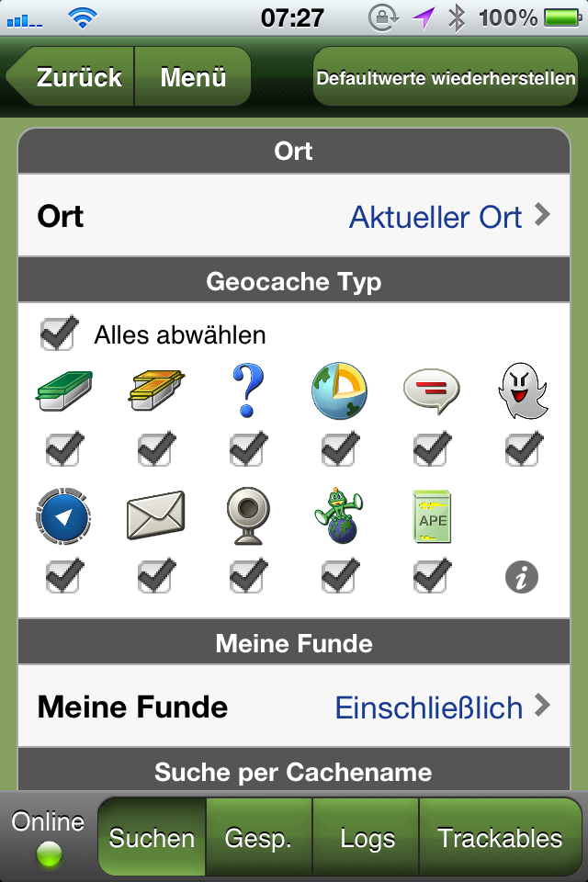Screen dimensions: 588x882
Task: Tap the Event speech bubble icon
Action: click(x=432, y=390)
